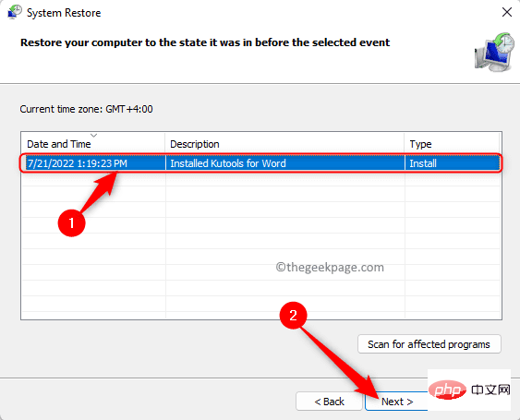Click the Current time zone label
The image size is (520, 420).
(x=86, y=109)
